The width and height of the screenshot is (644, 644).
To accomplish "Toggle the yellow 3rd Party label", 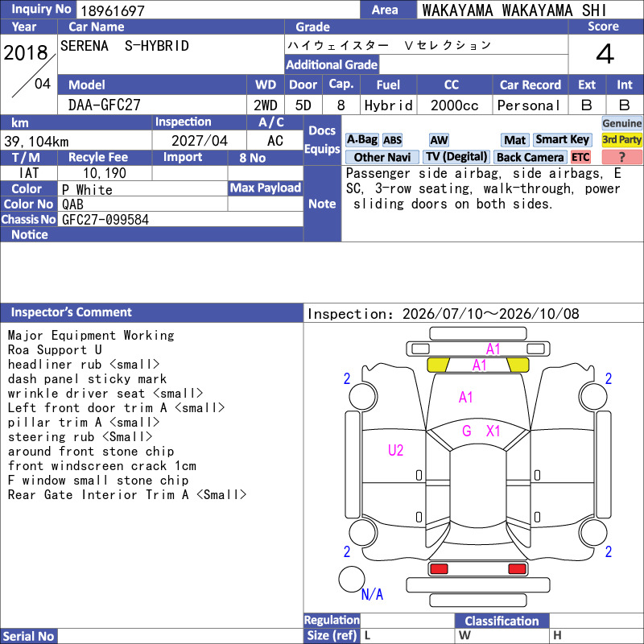I will [x=621, y=139].
